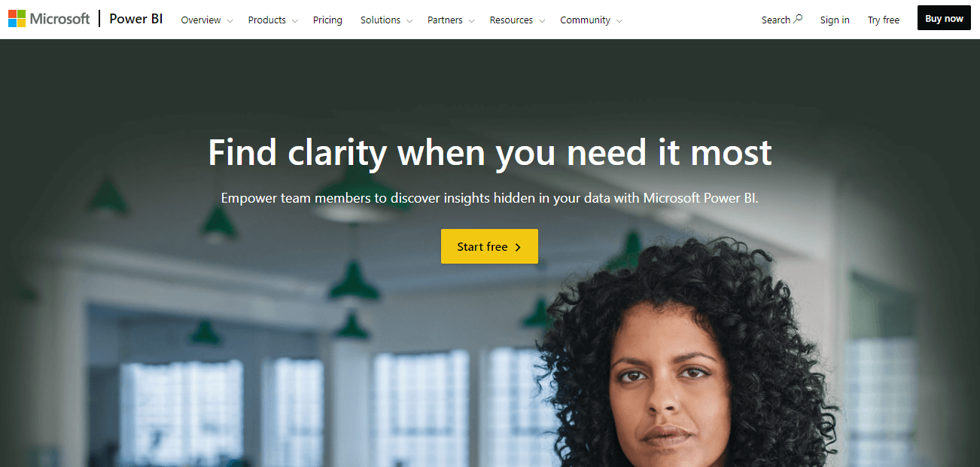Viewport: 980px width, 467px height.
Task: Open the Search field
Action: click(782, 20)
